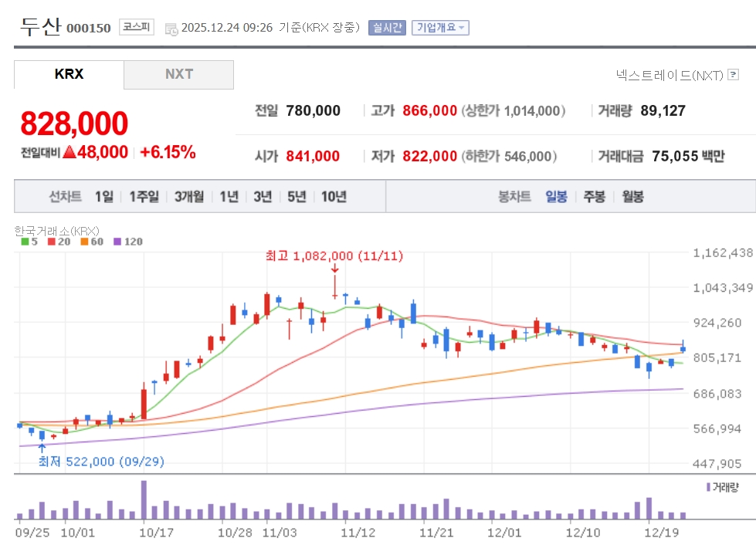Screen dimensions: 756x555
Task: Click the blue arrow at 최저 522,000
Action: (x=42, y=447)
